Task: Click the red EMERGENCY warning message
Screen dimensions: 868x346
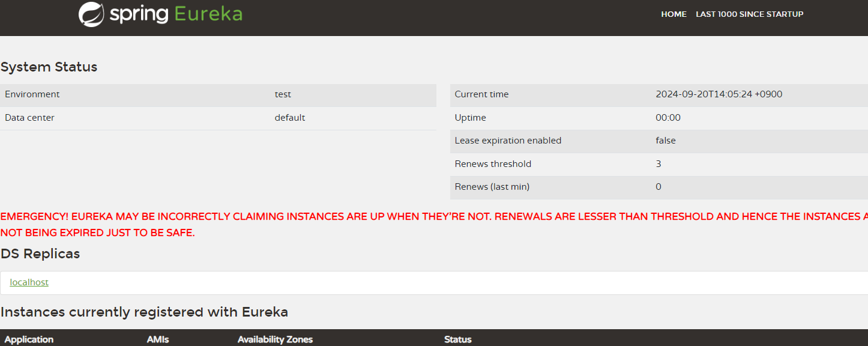Action: click(x=434, y=225)
